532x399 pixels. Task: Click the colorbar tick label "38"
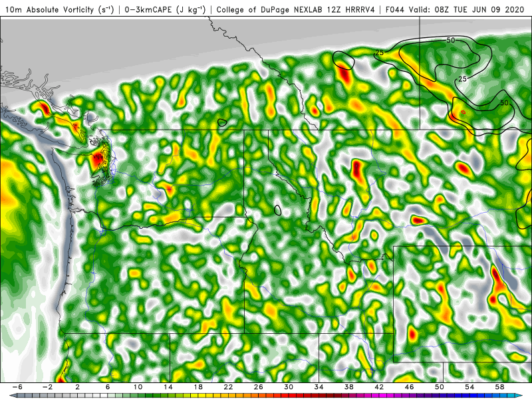[348, 387]
